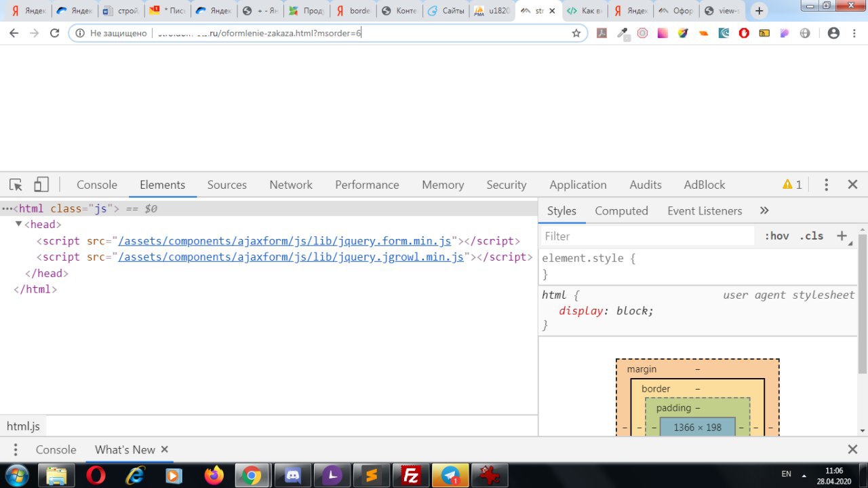Click the styles pane vertical scrollbar
This screenshot has height=488, width=868.
[863, 303]
